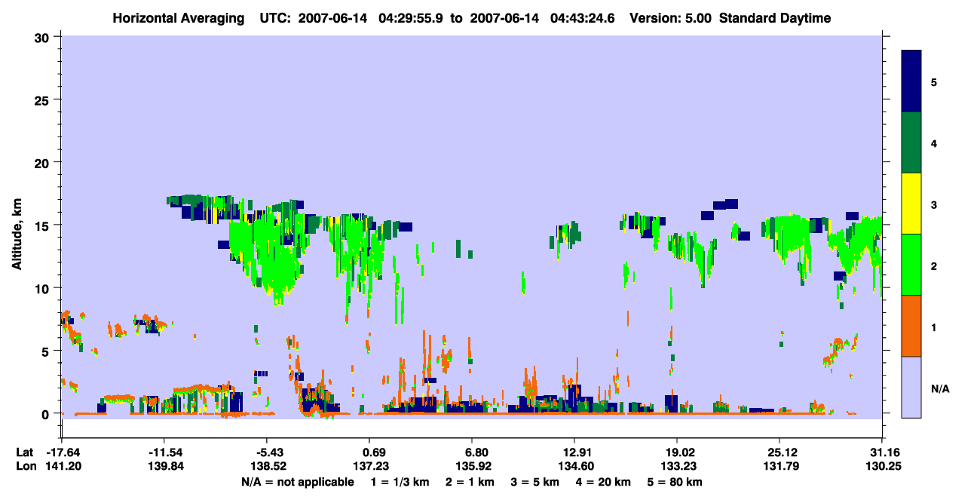Click the 'Version: 5.00' text in title
This screenshot has width=980, height=503.
click(672, 18)
